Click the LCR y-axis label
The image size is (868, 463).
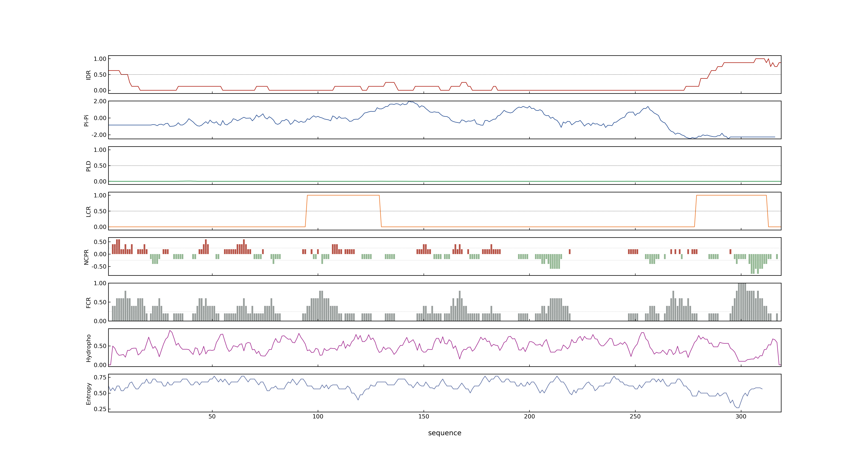click(x=88, y=212)
